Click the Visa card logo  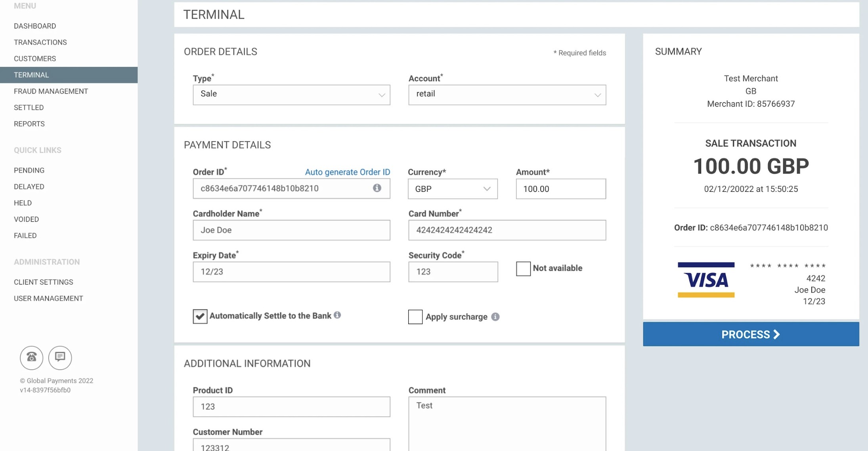(705, 280)
